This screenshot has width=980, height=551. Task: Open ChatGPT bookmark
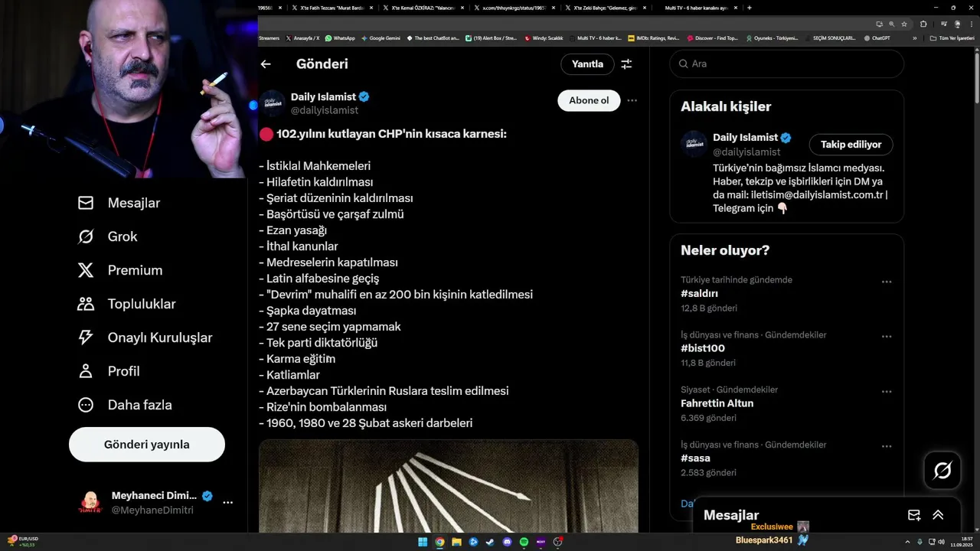coord(877,37)
